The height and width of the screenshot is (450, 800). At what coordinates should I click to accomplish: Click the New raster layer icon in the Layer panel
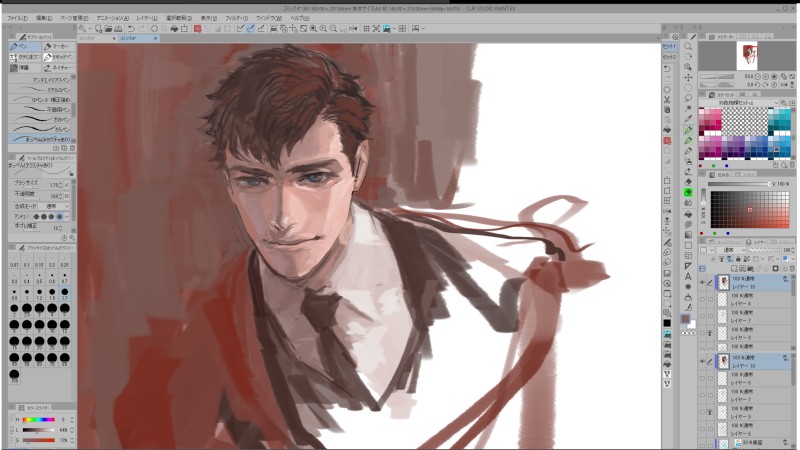(734, 268)
